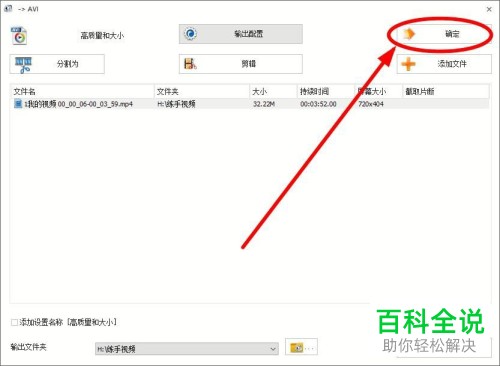
Task: Close the AVI dialog window
Action: point(489,9)
